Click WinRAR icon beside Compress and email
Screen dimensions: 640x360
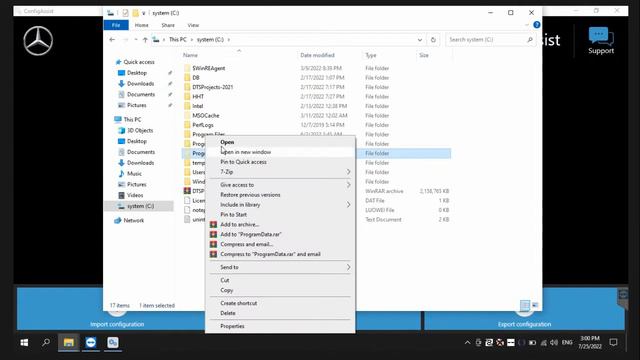[x=213, y=244]
